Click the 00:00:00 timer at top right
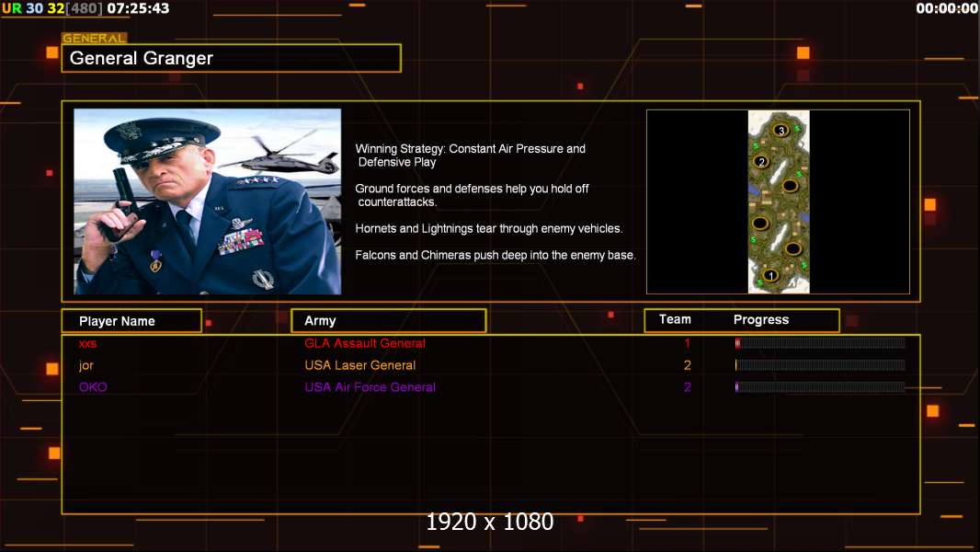Screen dimensions: 980x552 (947, 8)
